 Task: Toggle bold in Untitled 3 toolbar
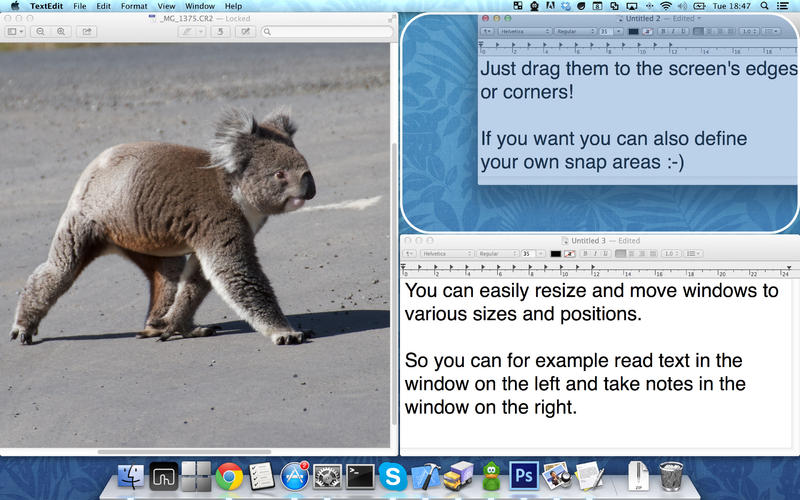pos(585,254)
